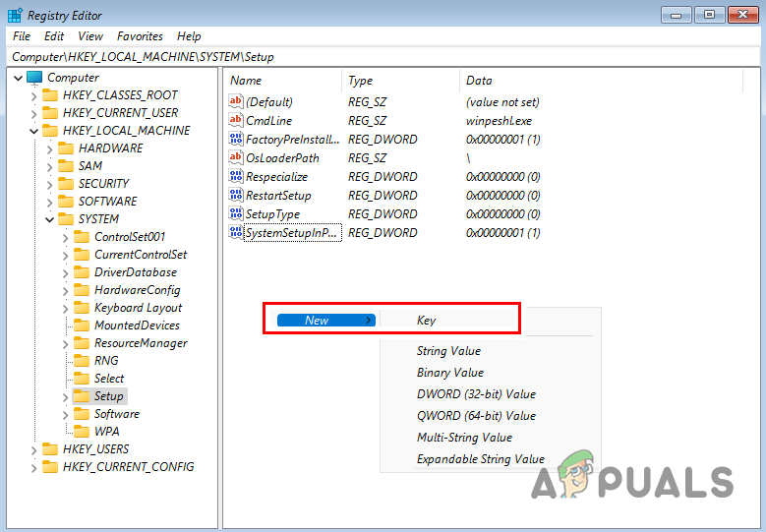This screenshot has width=766, height=532.
Task: Expand the HKEY_CLASSES_ROOT node arrow
Action: click(x=33, y=95)
